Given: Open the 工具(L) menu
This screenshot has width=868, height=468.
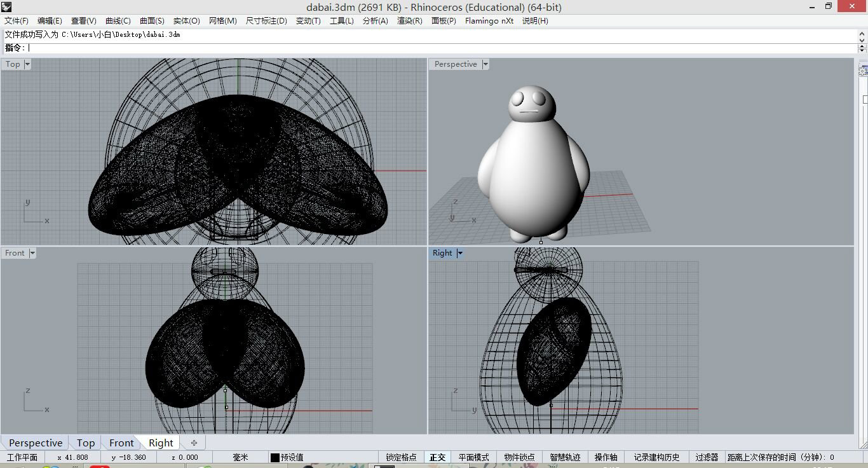Looking at the screenshot, I should 342,21.
